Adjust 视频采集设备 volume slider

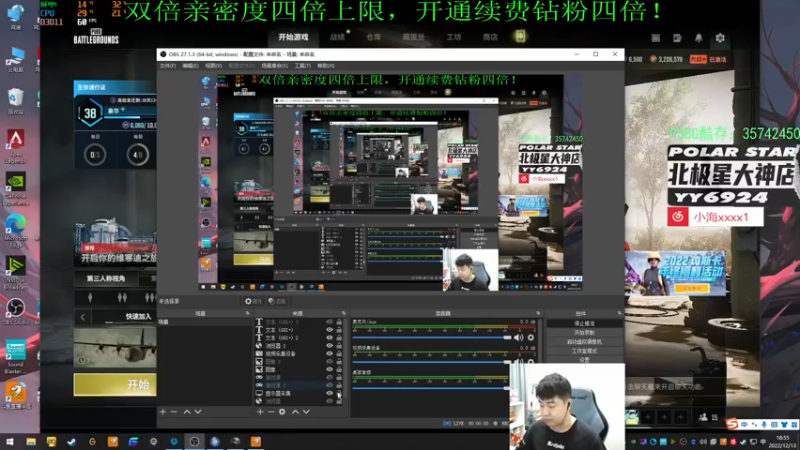point(432,362)
